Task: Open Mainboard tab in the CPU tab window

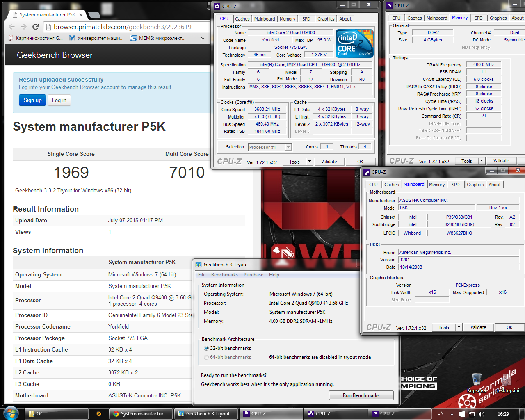Action: 265,19
